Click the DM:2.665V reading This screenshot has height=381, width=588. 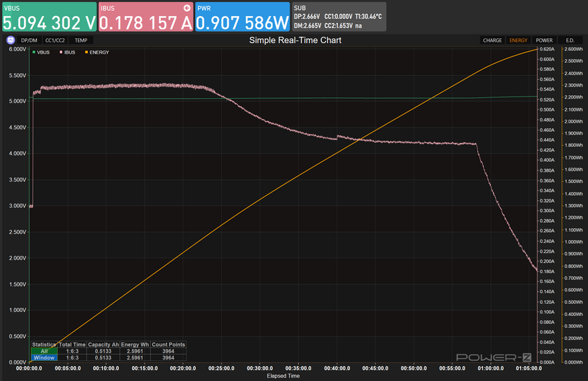308,25
